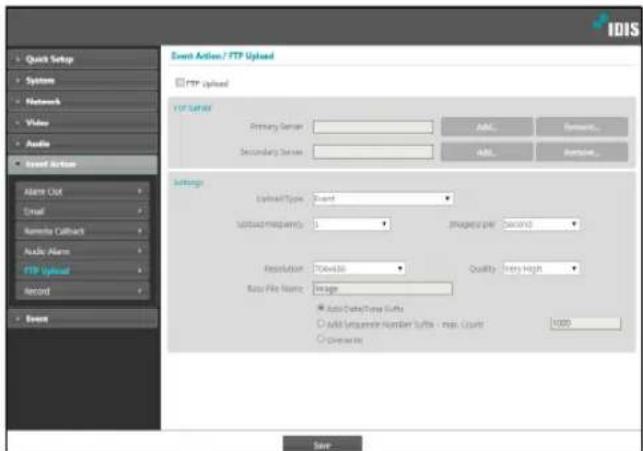This screenshot has width=643, height=451.
Task: Click the arrow icon beside Remote Callback
Action: point(140,231)
